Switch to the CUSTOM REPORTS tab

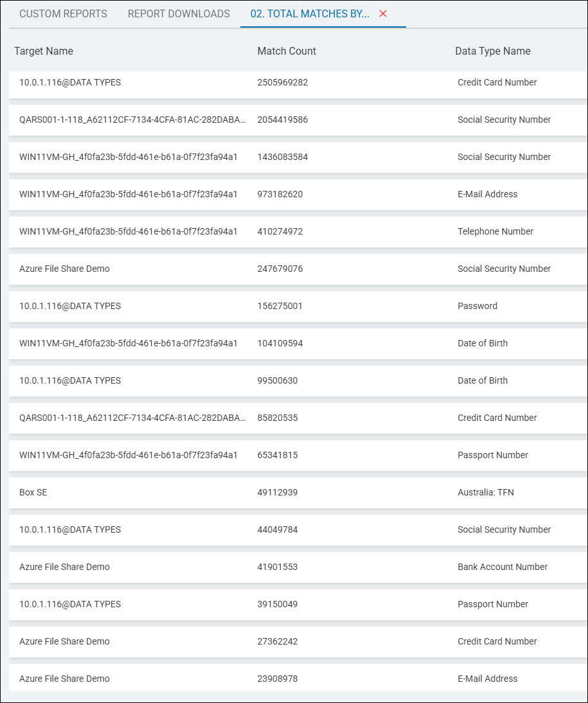coord(62,13)
